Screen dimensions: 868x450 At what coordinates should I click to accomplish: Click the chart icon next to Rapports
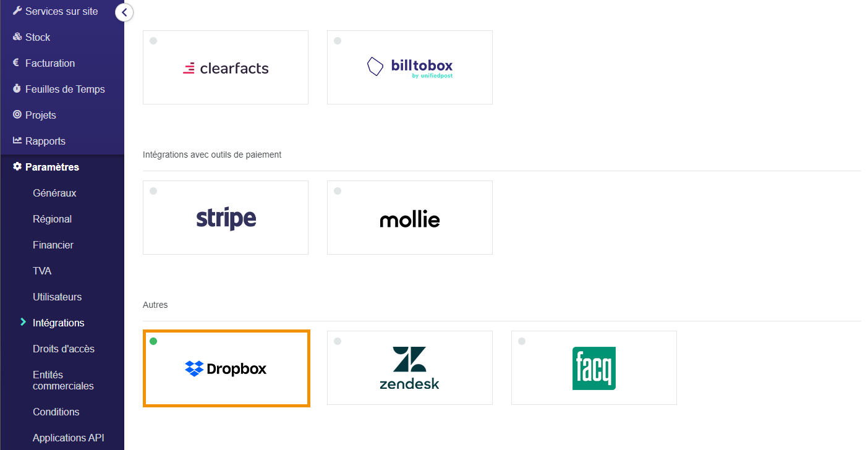17,141
